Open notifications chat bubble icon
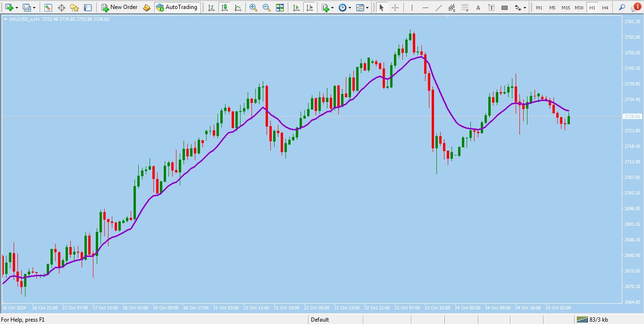Viewport: 644px width, 324px height. (x=635, y=7)
